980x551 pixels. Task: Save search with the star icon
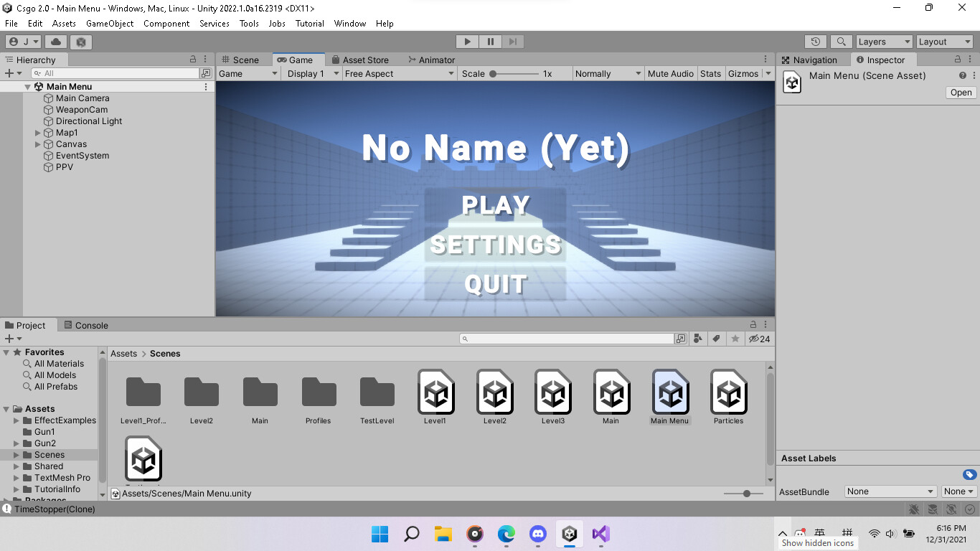click(x=735, y=338)
